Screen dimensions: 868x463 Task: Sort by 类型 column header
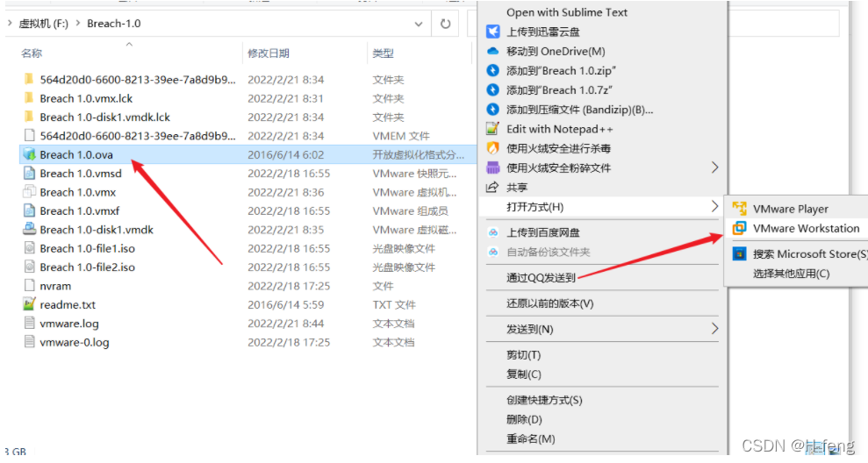(383, 53)
